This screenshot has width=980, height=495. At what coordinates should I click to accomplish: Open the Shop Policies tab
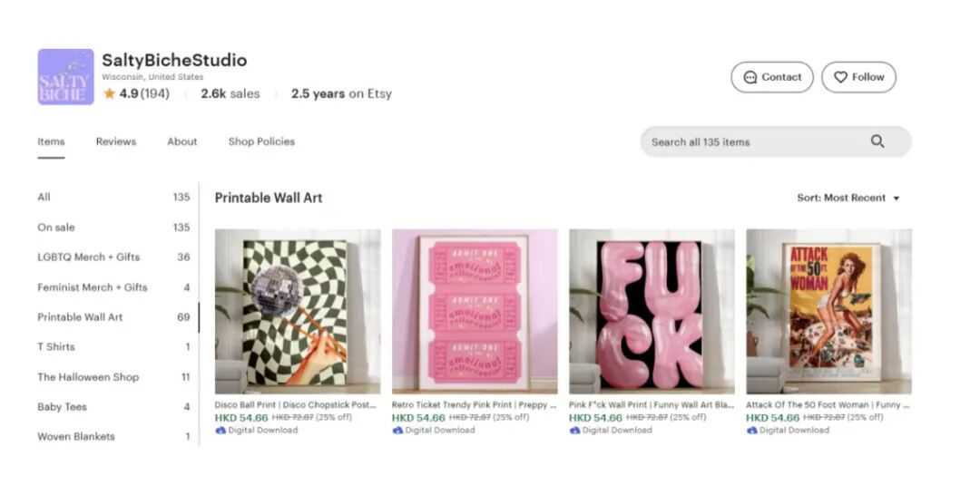(x=261, y=141)
